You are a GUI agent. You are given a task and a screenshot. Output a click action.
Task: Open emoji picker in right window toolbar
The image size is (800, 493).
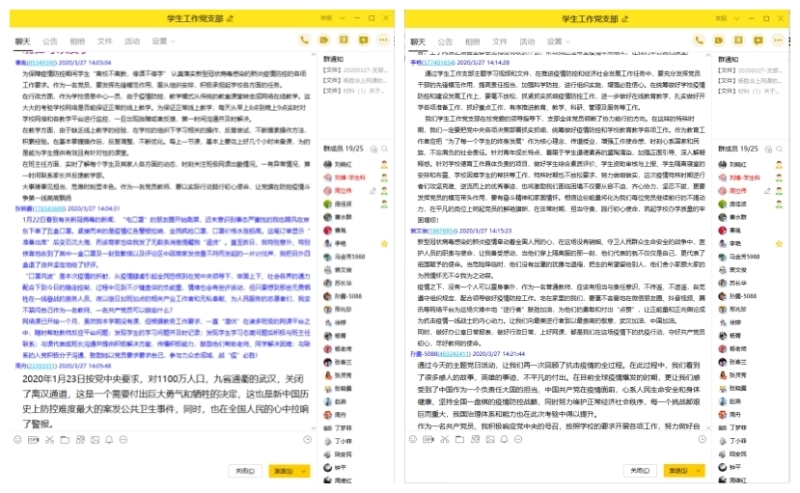click(x=413, y=439)
